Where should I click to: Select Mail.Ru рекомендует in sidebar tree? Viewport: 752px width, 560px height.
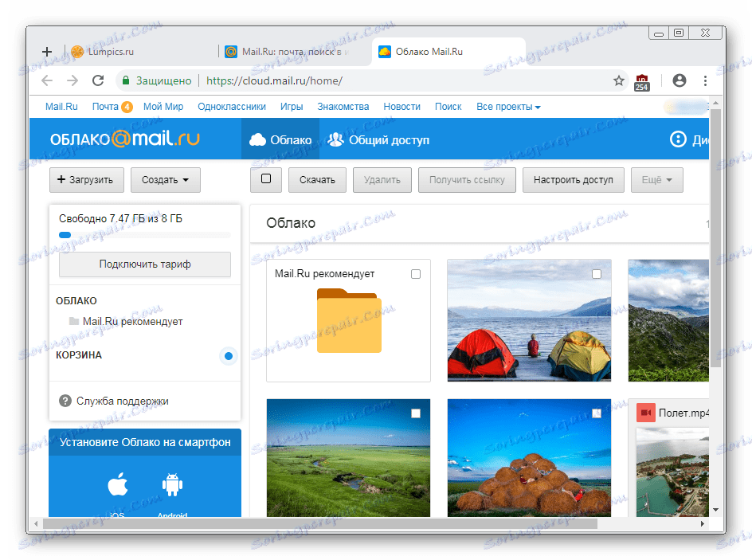pos(132,321)
